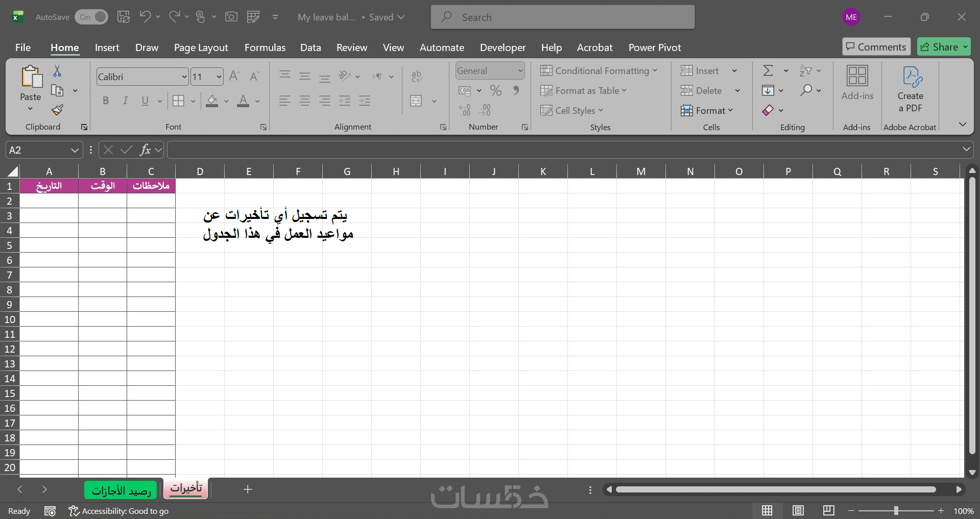
Task: Click the Share button
Action: click(x=943, y=47)
